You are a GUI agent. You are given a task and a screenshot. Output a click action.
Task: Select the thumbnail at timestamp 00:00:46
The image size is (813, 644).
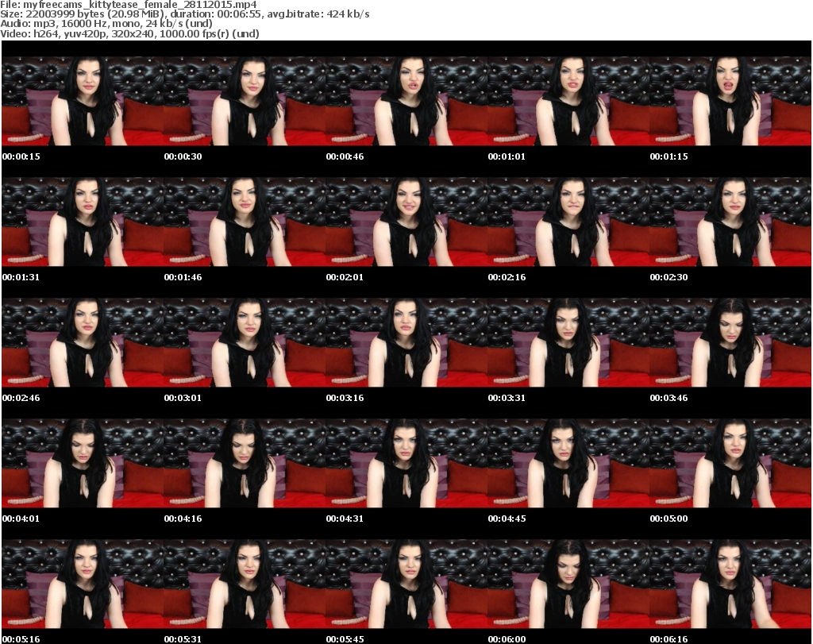point(406,101)
